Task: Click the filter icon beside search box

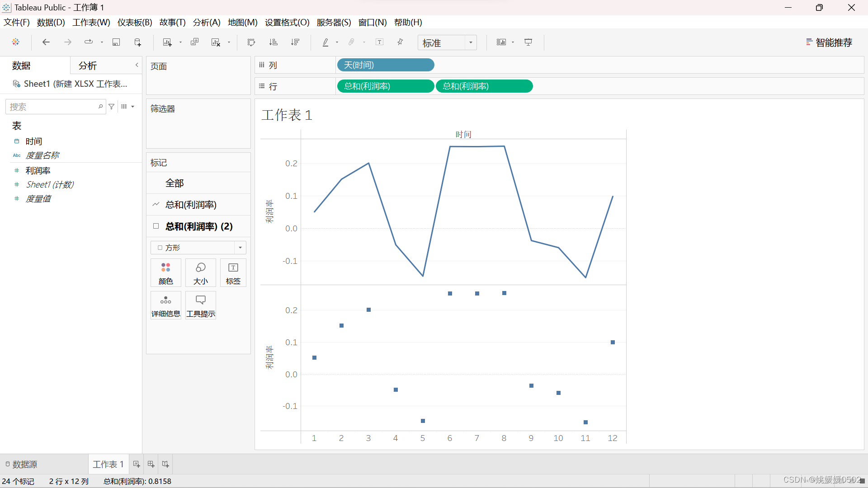Action: [x=112, y=107]
